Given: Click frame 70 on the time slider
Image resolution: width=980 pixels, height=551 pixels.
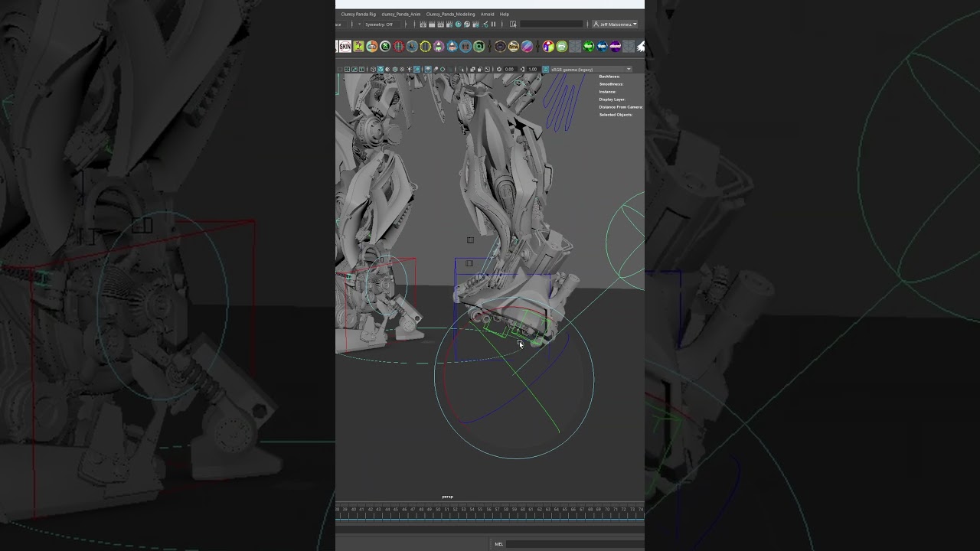Looking at the screenshot, I should [x=608, y=509].
